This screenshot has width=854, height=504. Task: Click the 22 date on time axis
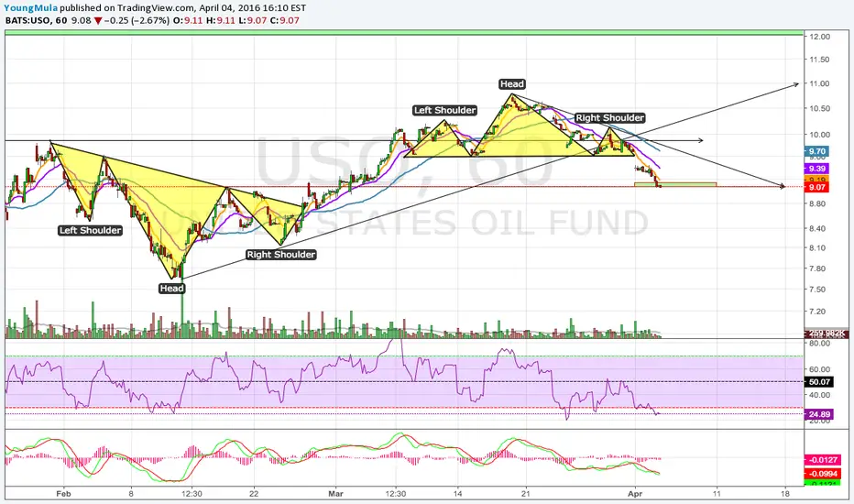click(x=254, y=494)
